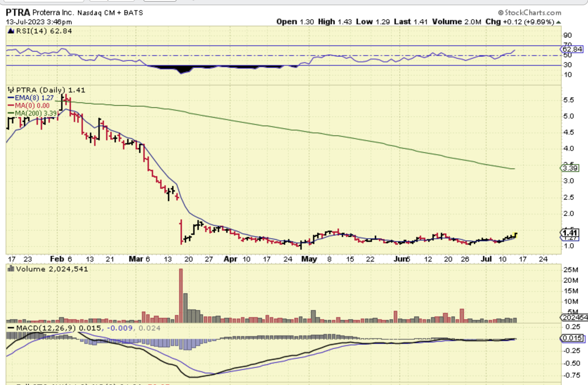588x385 pixels.
Task: Click 5.5 on the price axis
Action: pyautogui.click(x=569, y=100)
